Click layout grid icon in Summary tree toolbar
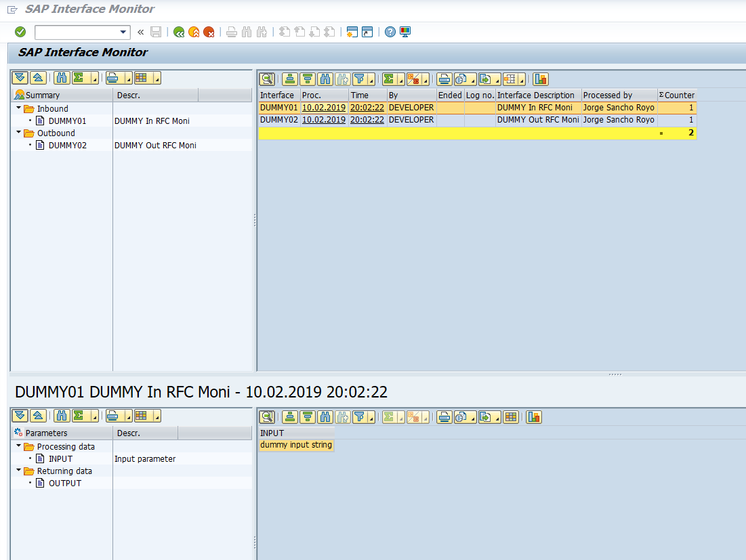 [x=141, y=77]
